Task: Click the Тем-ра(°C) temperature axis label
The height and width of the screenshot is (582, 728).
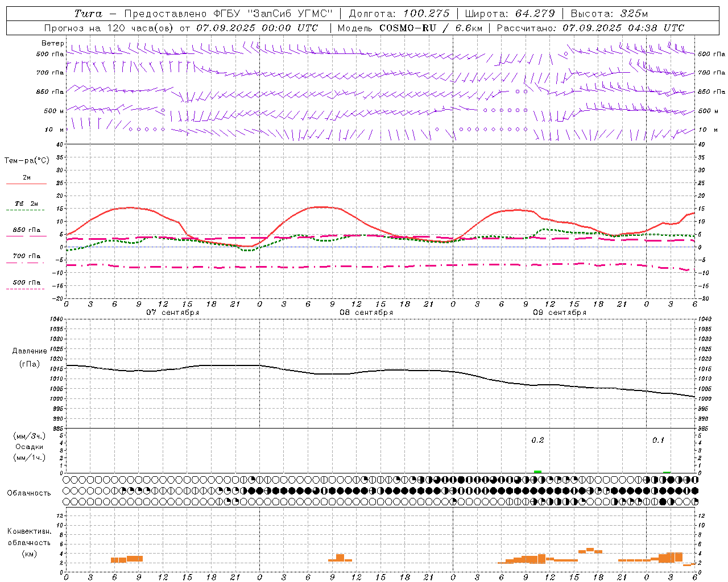Action: coord(27,161)
